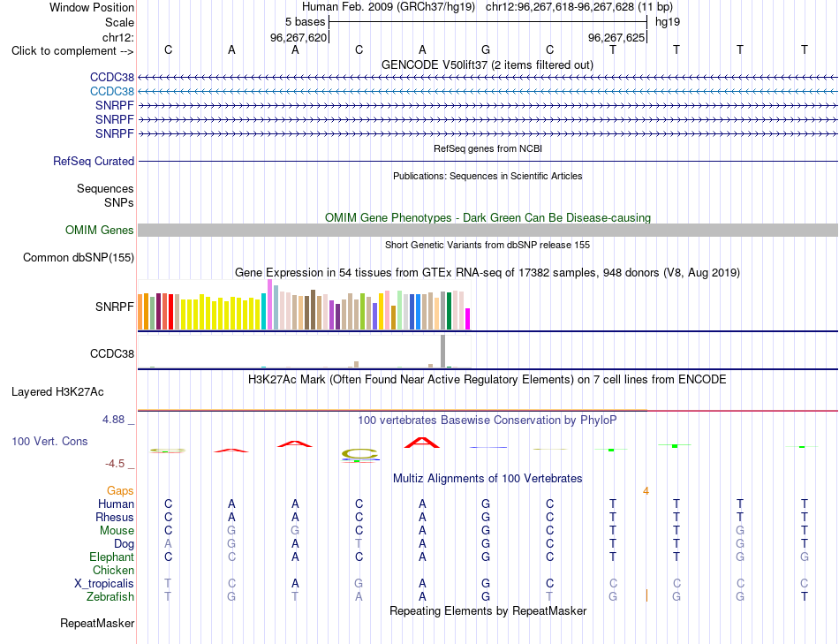This screenshot has width=839, height=644.
Task: Click the Human species label
Action: 116,504
